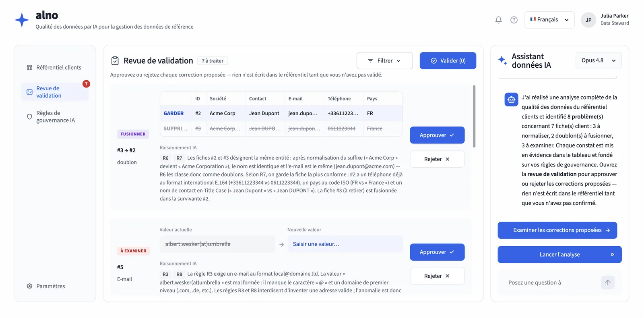Open the help question mark icon
644x318 pixels.
514,20
